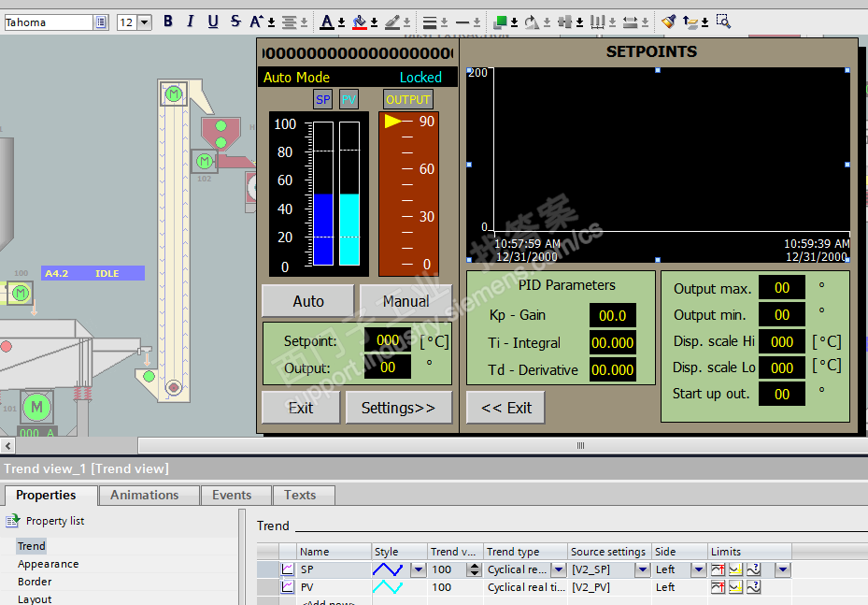The width and height of the screenshot is (868, 605).
Task: Click the font color icon
Action: point(326,22)
